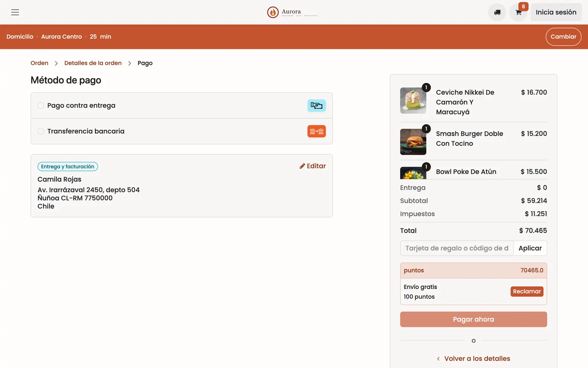Click Inicia sesión button
The image size is (588, 368).
(x=556, y=12)
